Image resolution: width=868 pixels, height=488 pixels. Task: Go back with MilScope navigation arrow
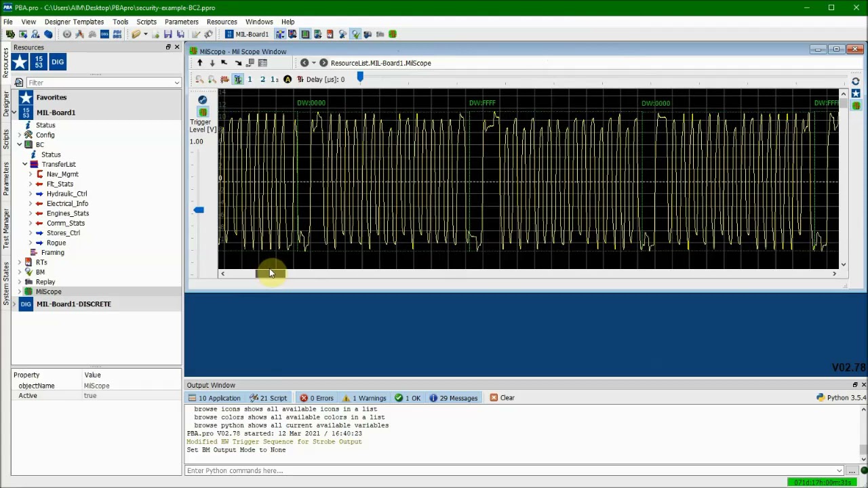pos(304,63)
